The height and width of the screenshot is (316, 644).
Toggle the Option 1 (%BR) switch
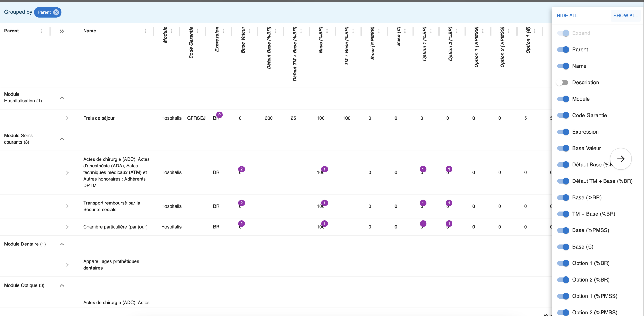click(563, 263)
